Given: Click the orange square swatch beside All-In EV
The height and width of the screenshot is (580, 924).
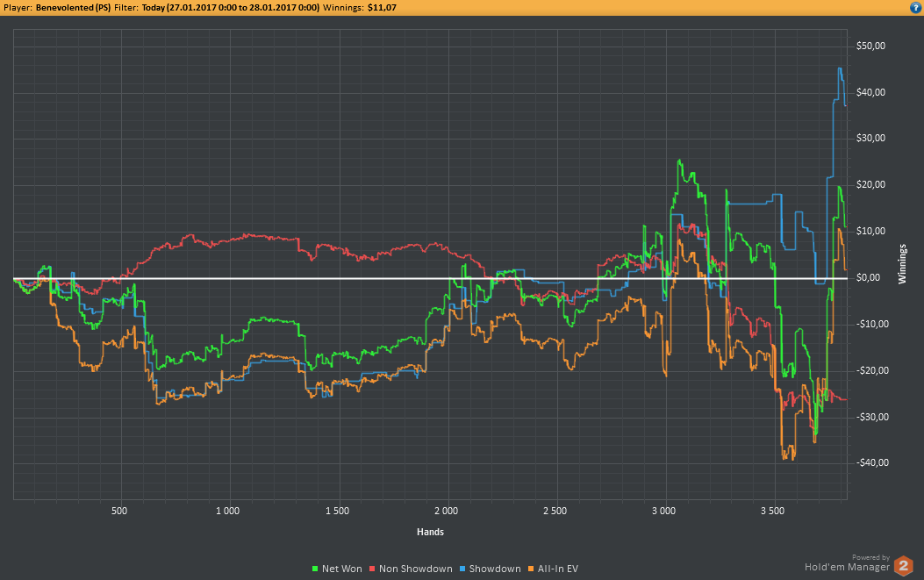Looking at the screenshot, I should click(531, 569).
